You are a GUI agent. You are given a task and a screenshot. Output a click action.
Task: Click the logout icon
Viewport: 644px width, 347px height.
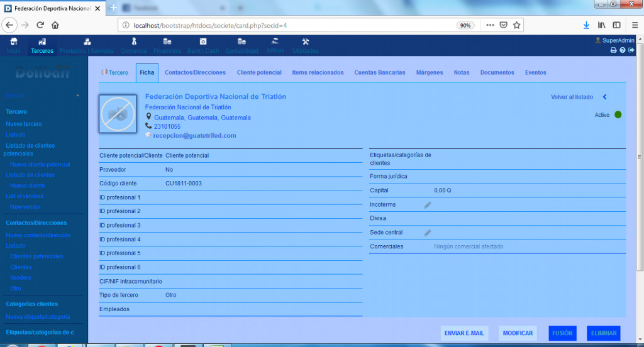631,50
